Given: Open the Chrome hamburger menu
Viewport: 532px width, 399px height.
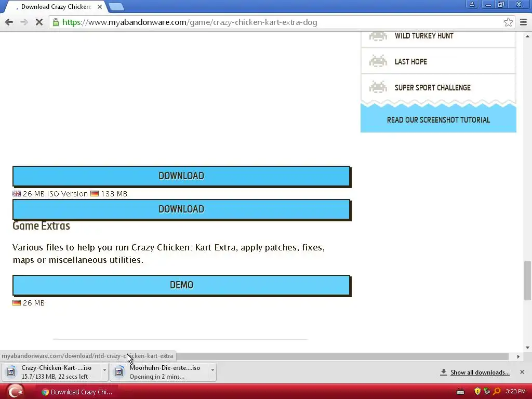Looking at the screenshot, I should click(524, 22).
